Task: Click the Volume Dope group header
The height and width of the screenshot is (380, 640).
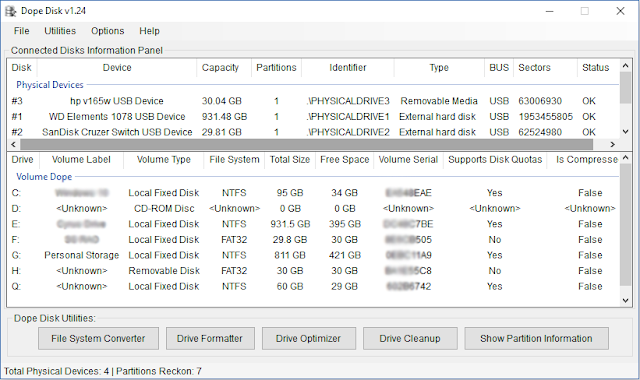Action: click(44, 177)
